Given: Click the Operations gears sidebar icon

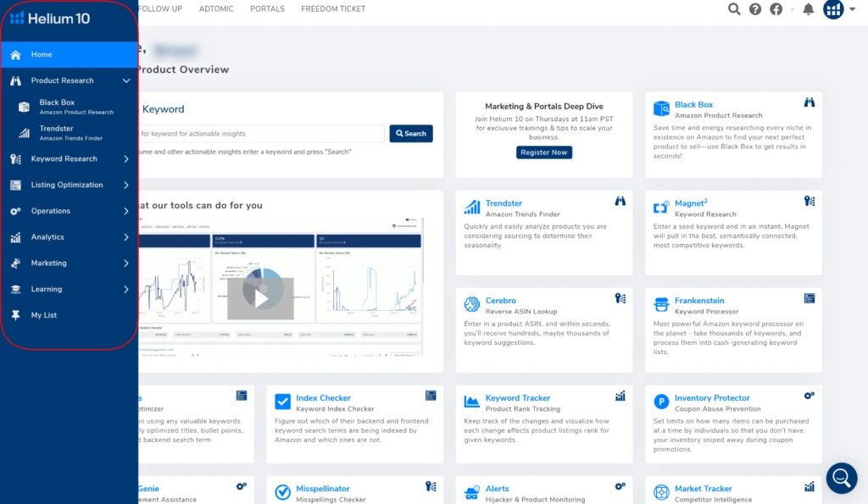Looking at the screenshot, I should coord(15,211).
